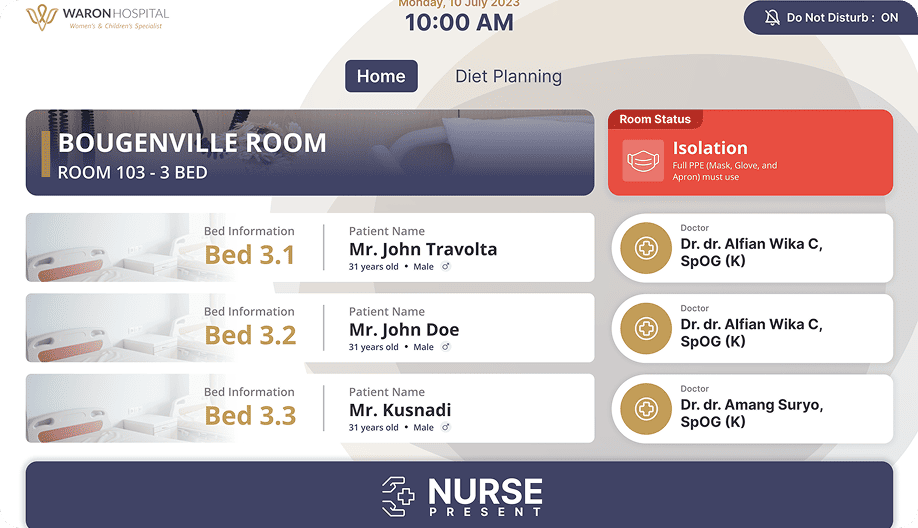918x528 pixels.
Task: Open the Isolation room status card
Action: [x=750, y=152]
